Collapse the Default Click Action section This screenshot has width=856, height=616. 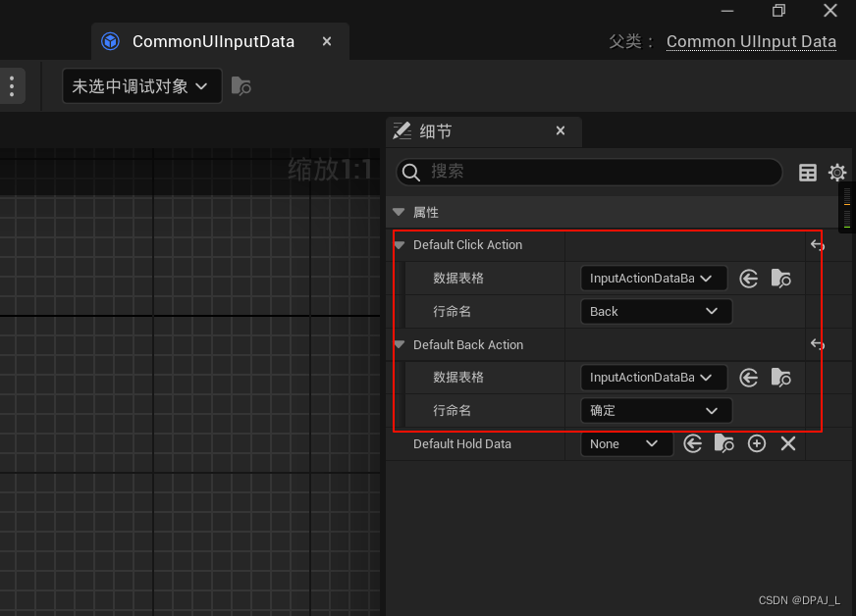(x=399, y=245)
